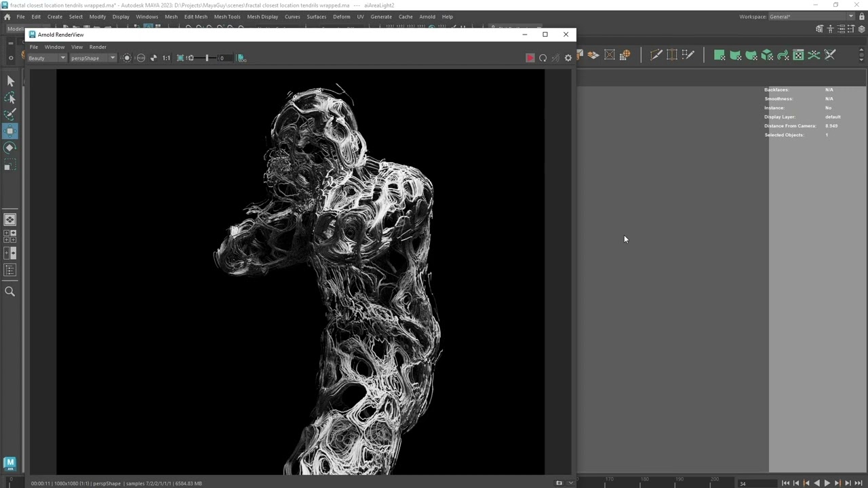Open RenderView settings gear

[x=568, y=58]
